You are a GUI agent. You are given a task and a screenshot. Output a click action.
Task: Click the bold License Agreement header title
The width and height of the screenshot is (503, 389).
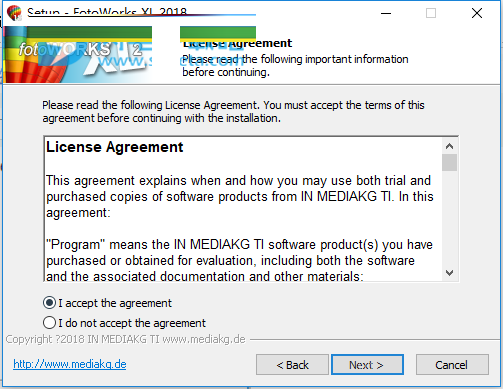(x=237, y=43)
